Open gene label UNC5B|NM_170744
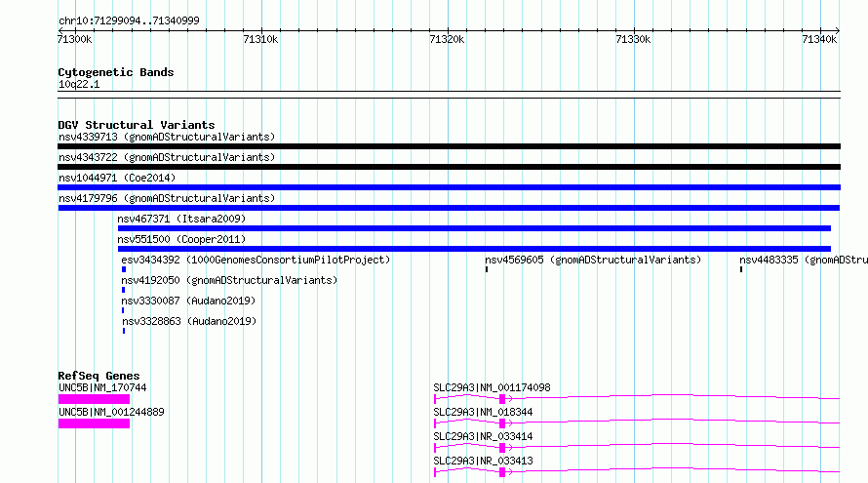 click(102, 387)
